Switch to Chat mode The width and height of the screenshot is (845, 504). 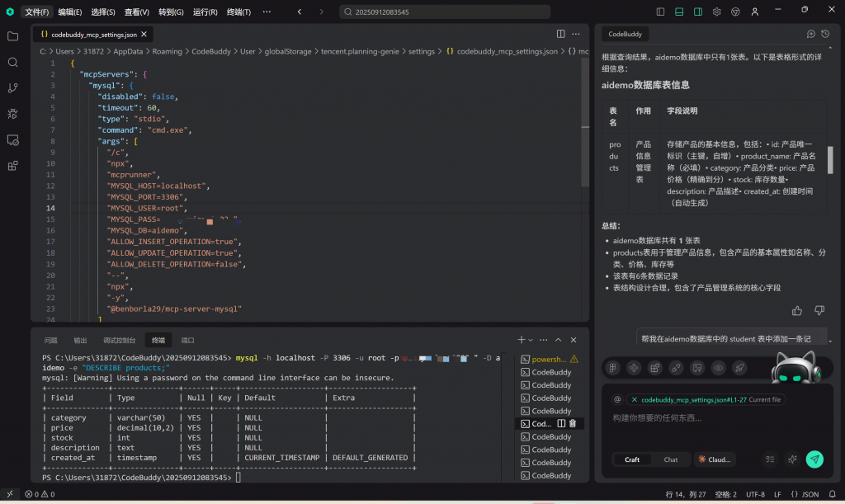point(671,459)
